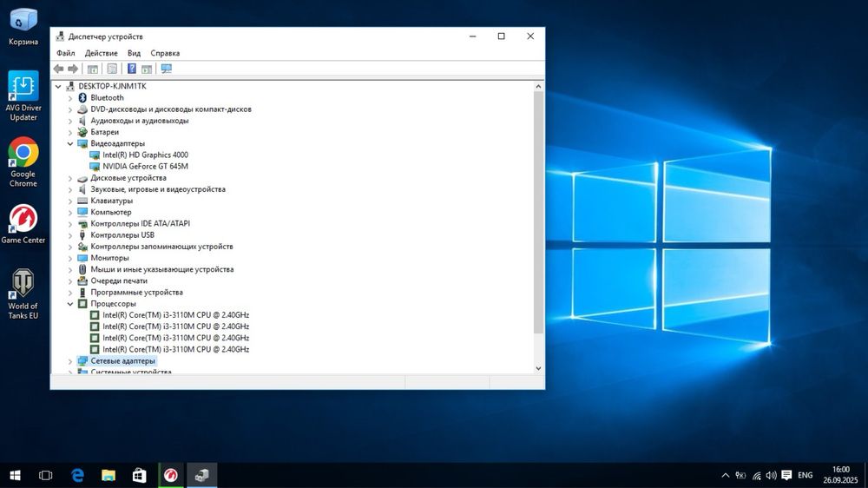Show hidden tray icons chevron
This screenshot has height=488, width=868.
pos(725,475)
